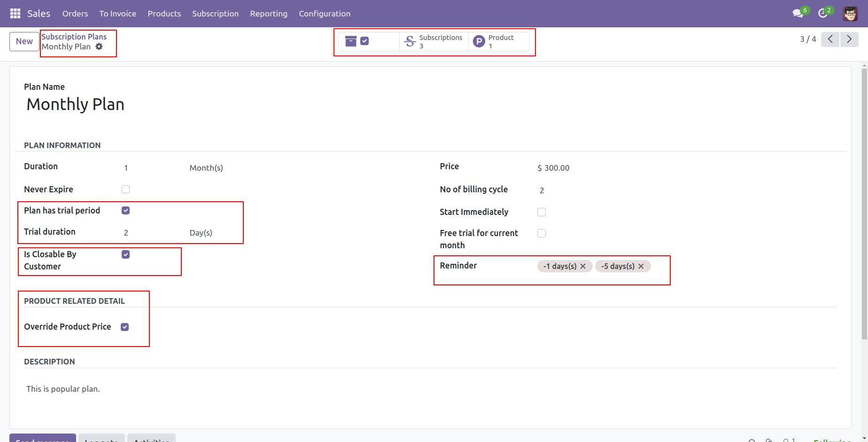Click the archive box stat button icon
The image size is (868, 442).
(x=351, y=41)
